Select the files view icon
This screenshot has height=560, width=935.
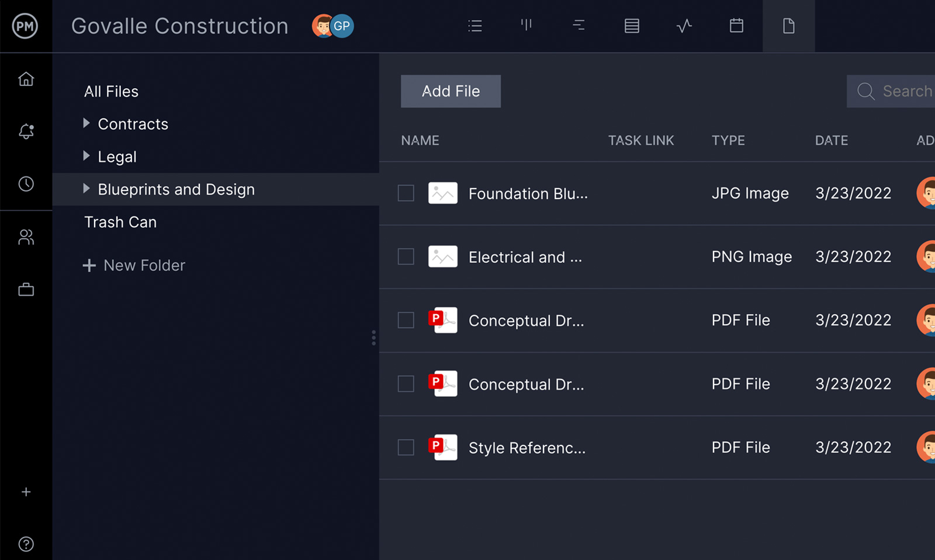(788, 26)
